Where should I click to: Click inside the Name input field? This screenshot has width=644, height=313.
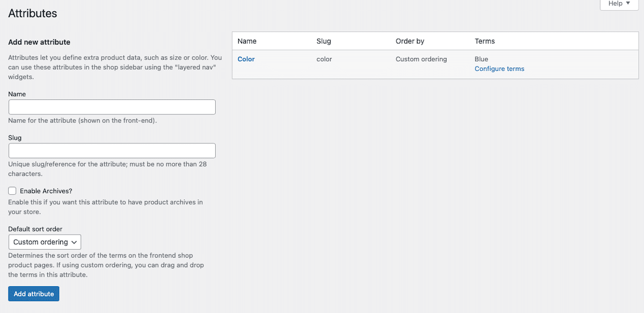[112, 107]
